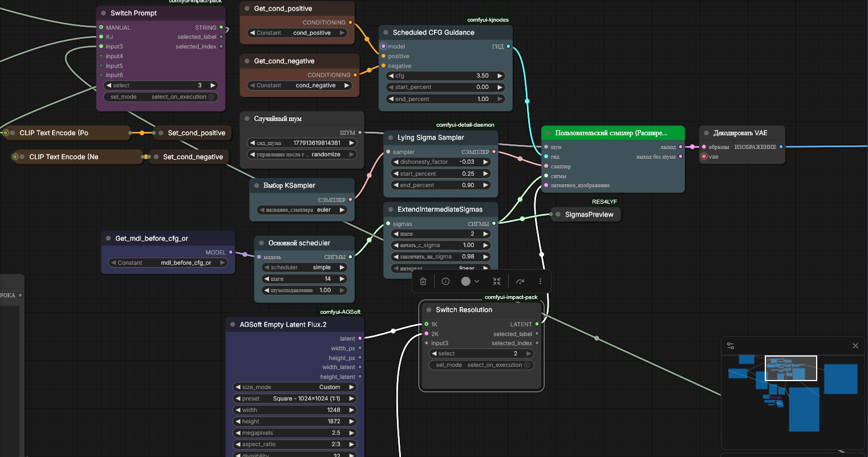Click the LATENT output port of Switch Resolution

pos(537,324)
